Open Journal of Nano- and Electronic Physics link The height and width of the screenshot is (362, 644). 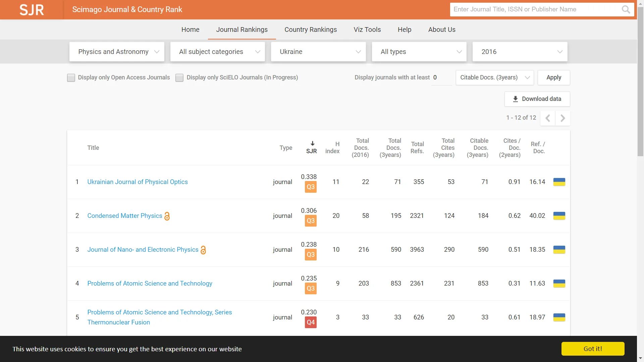143,250
